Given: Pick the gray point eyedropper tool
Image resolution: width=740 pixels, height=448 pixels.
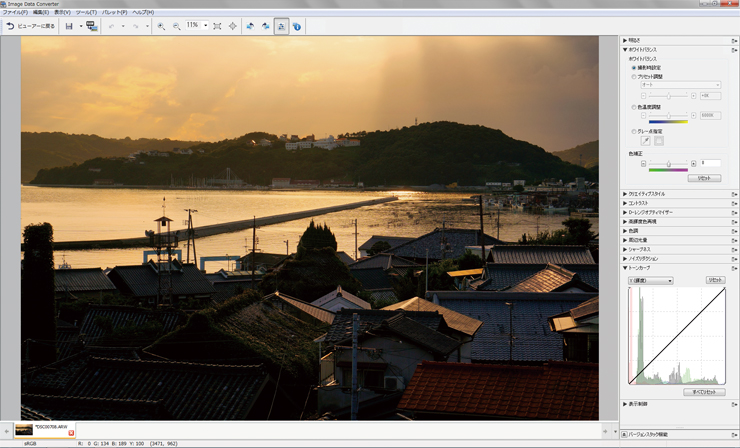Looking at the screenshot, I should pyautogui.click(x=645, y=141).
